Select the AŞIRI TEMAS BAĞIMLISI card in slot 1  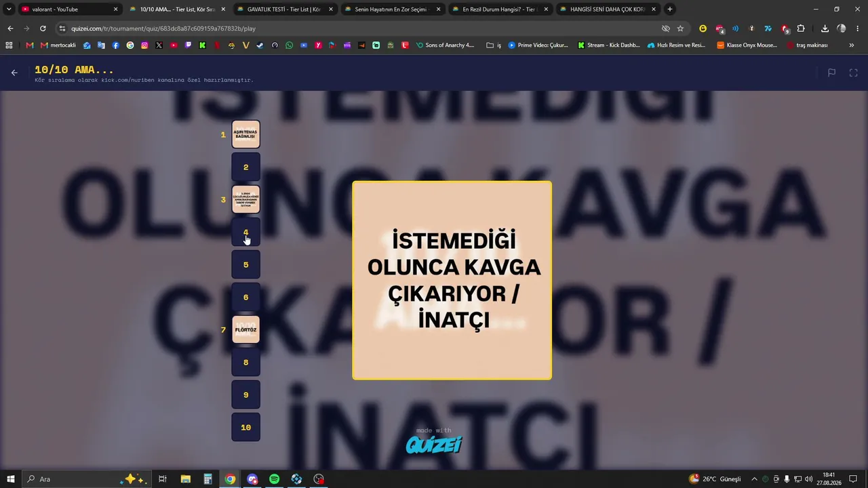click(245, 134)
